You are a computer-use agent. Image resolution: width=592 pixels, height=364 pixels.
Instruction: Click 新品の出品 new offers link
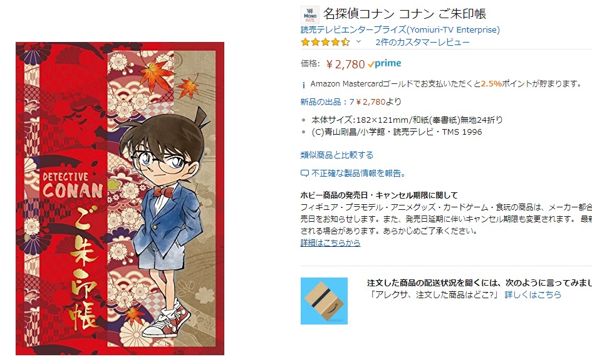pos(351,101)
